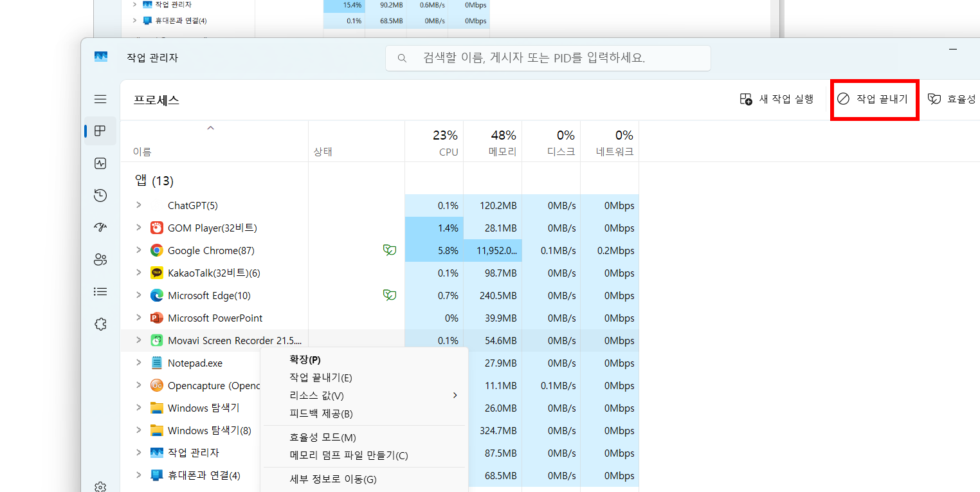
Task: Click the 새 작업 실행 button
Action: (x=777, y=99)
